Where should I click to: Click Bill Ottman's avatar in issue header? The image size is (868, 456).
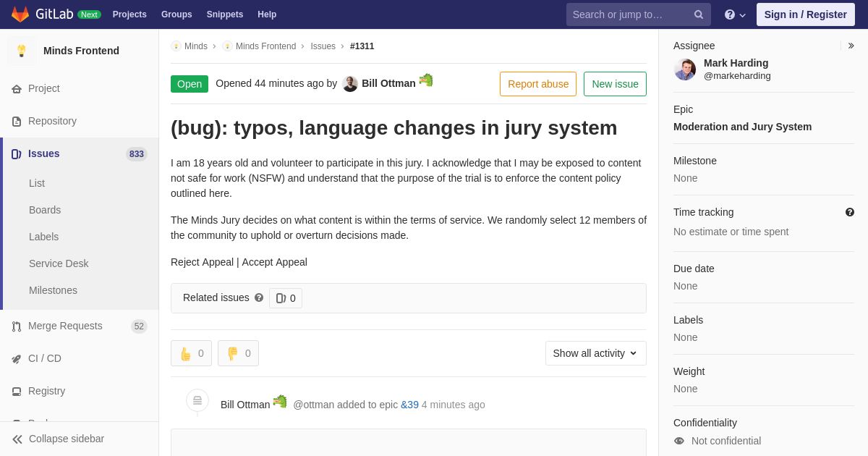pos(350,84)
